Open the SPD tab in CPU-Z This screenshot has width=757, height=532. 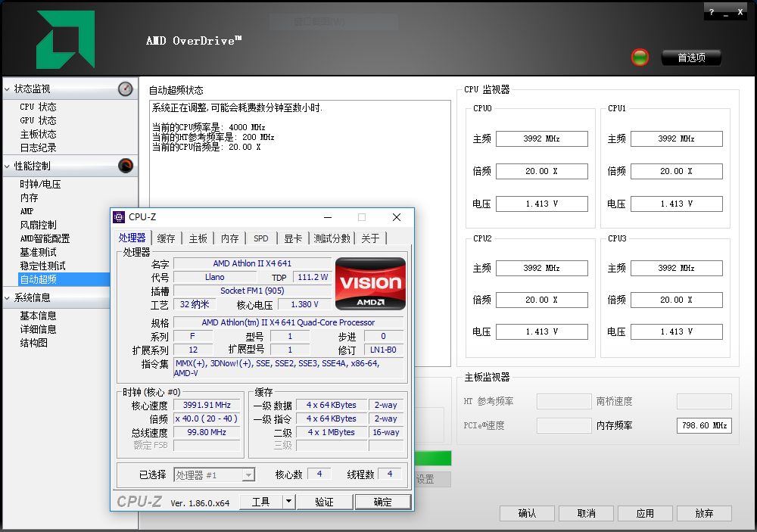click(261, 238)
